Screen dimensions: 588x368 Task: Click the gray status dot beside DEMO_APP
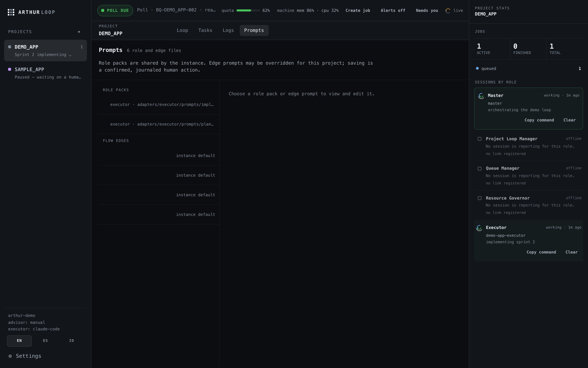10,47
